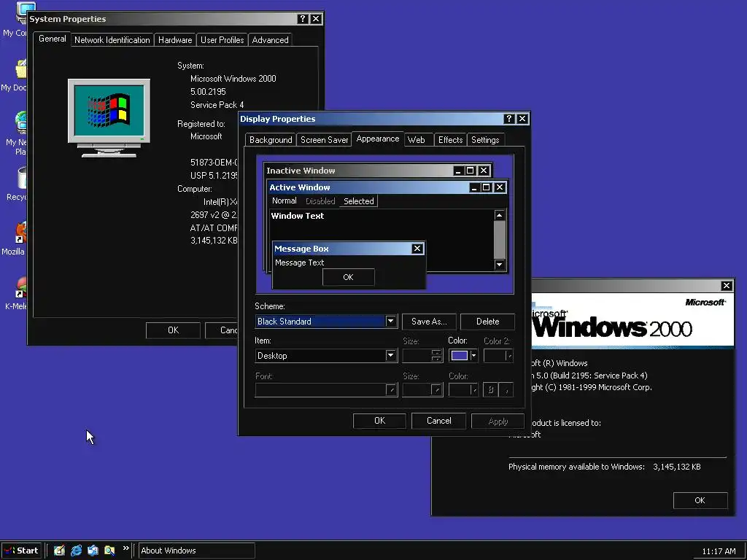The width and height of the screenshot is (747, 560).
Task: Click the Normal menu item in preview
Action: (285, 201)
